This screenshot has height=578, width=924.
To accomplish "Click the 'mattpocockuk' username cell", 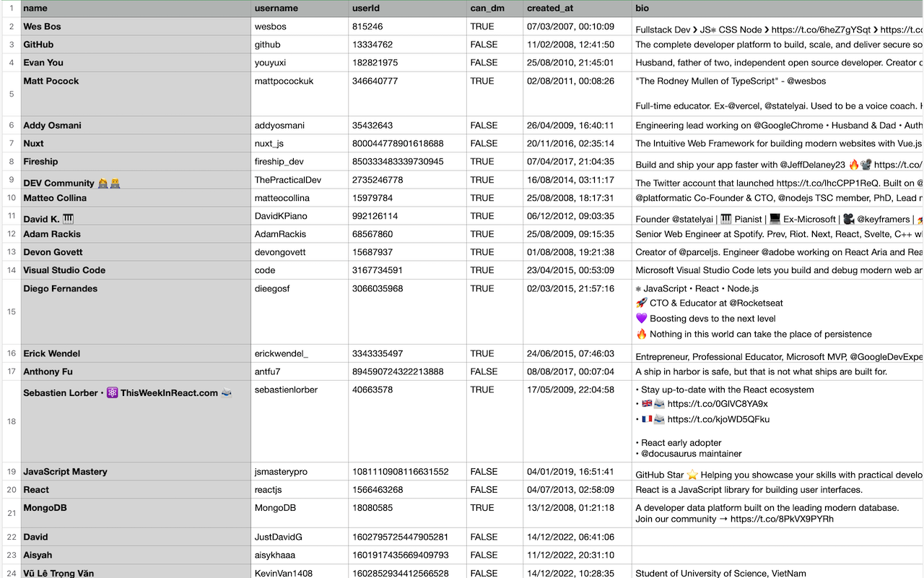I will pyautogui.click(x=300, y=94).
